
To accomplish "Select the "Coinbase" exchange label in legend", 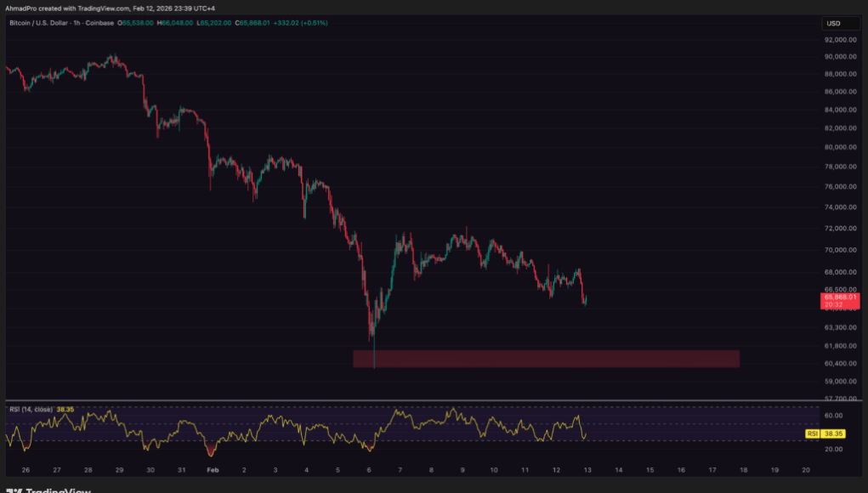I will coord(99,24).
